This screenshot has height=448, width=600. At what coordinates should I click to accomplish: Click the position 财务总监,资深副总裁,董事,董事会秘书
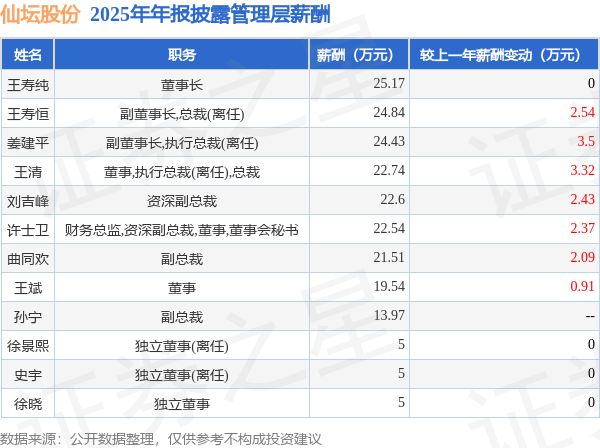[x=182, y=230]
